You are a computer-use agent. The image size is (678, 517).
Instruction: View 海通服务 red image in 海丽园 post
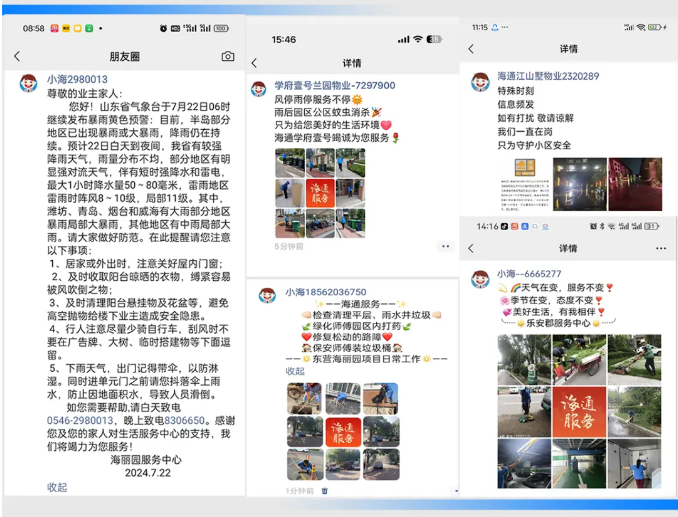(343, 432)
